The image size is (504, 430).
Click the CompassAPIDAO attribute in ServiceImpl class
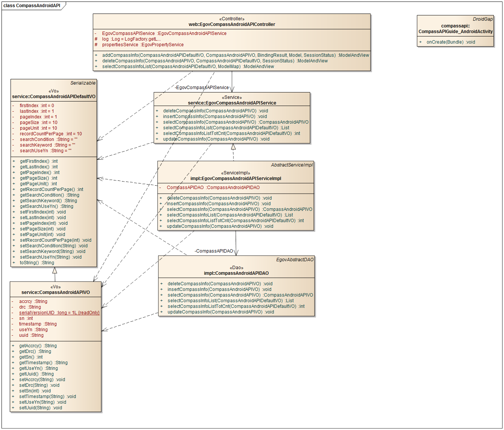coord(213,188)
